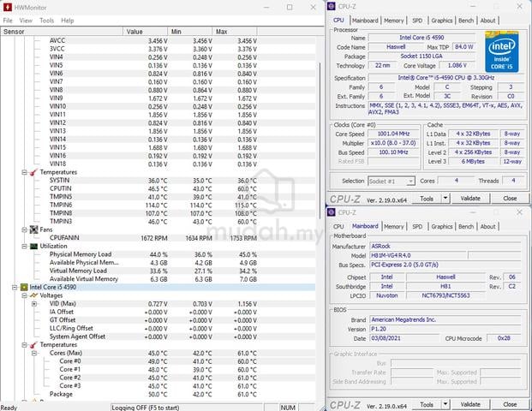Click the HWMonitor app icon in title bar
Image resolution: width=532 pixels, height=411 pixels.
point(7,7)
